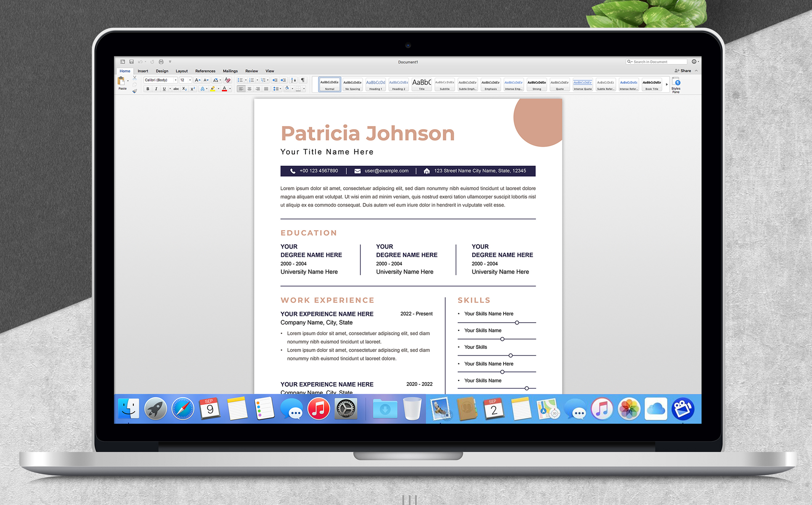
Task: Open the Calibri font name dropdown
Action: (x=175, y=80)
